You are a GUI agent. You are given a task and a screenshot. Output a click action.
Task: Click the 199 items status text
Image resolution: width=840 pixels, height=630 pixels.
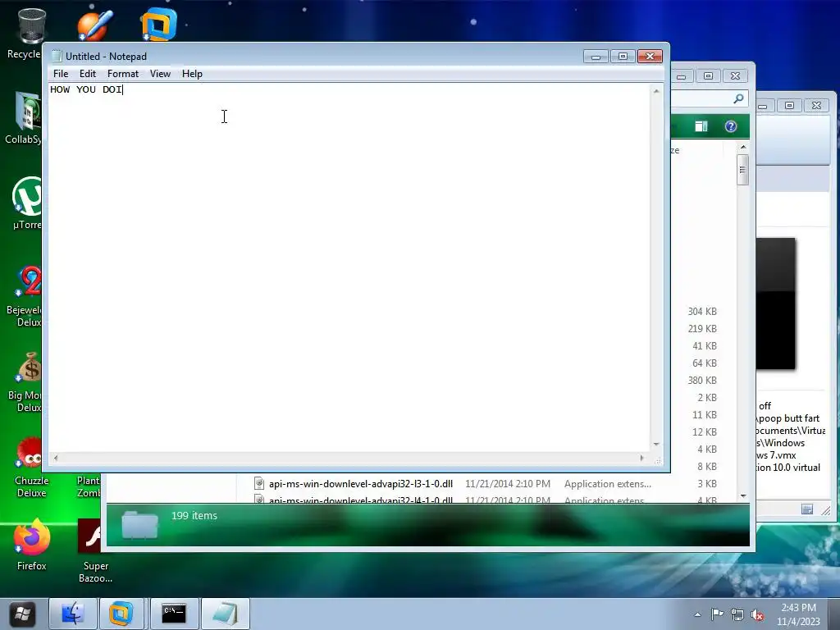194,515
